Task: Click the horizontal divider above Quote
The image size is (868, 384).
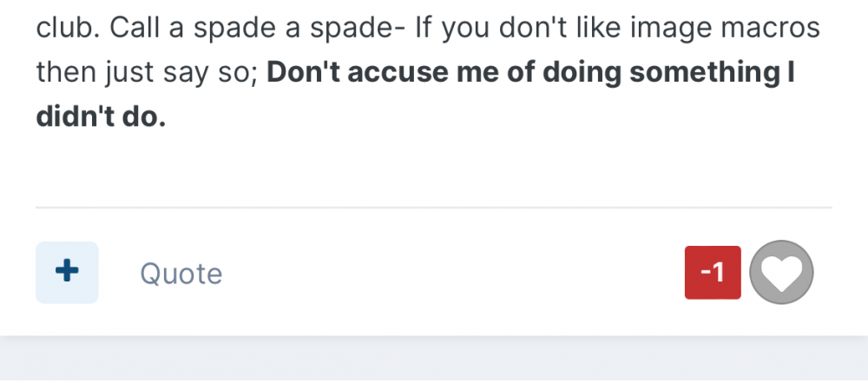Action: 434,208
